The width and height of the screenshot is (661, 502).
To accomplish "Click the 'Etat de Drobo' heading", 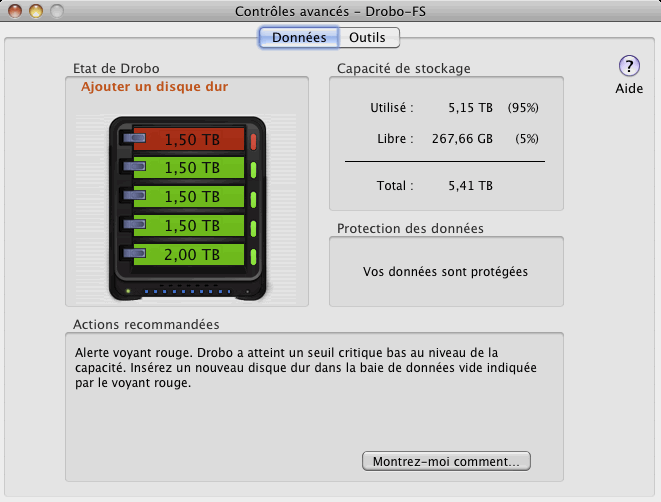I will point(116,68).
